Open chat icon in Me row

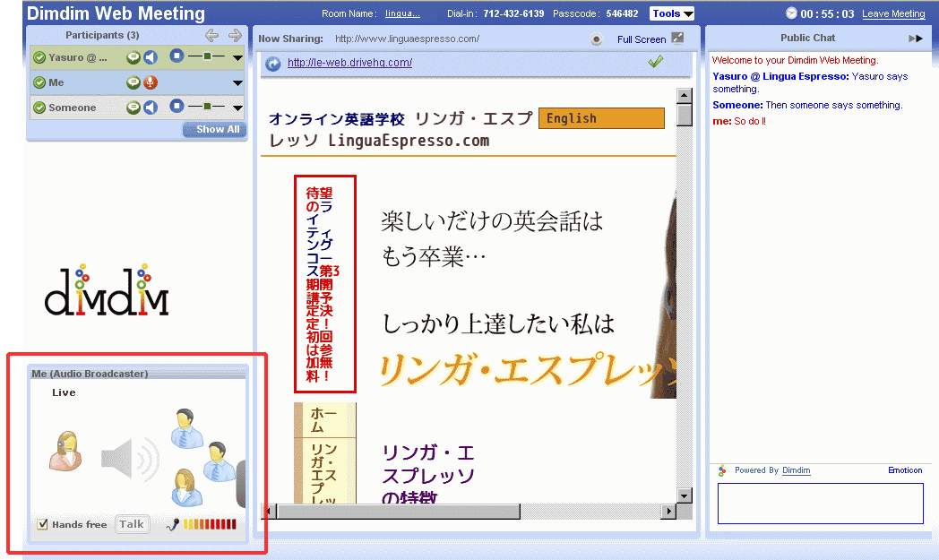coord(133,82)
